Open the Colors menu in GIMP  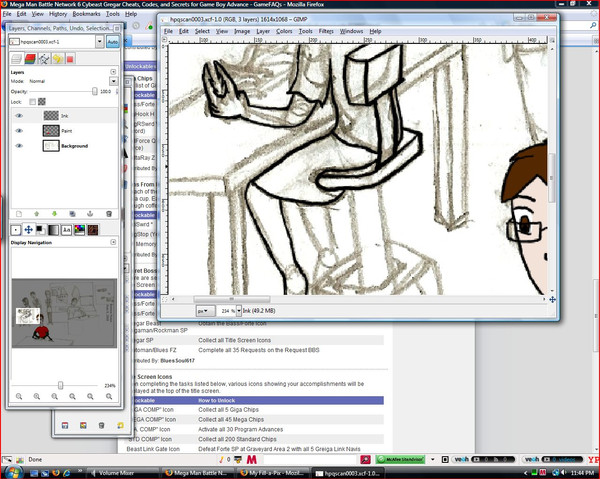285,31
